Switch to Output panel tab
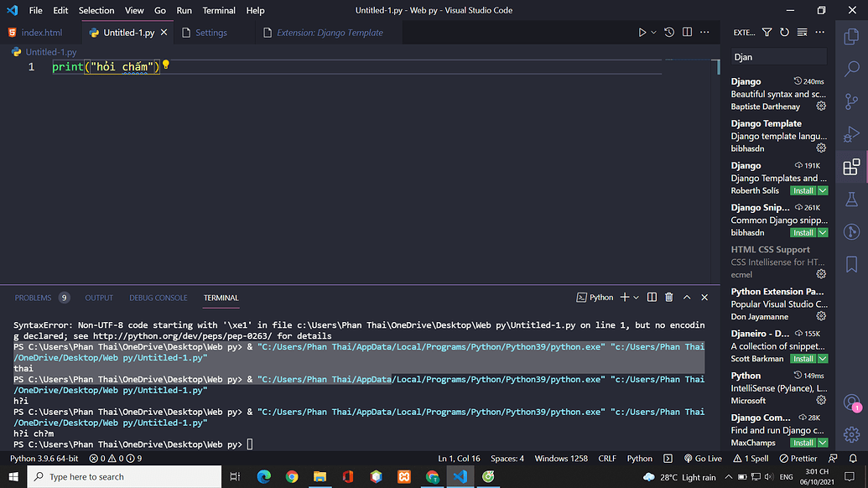This screenshot has height=488, width=868. 99,298
